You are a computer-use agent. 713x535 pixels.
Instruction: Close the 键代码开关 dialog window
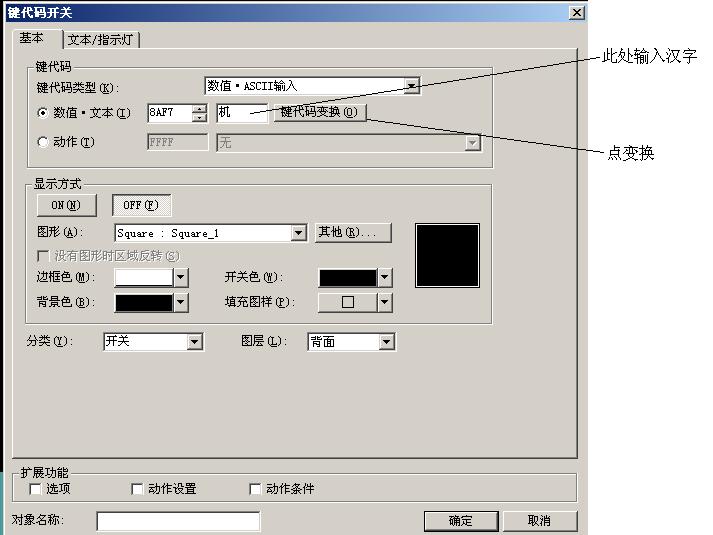coord(576,12)
